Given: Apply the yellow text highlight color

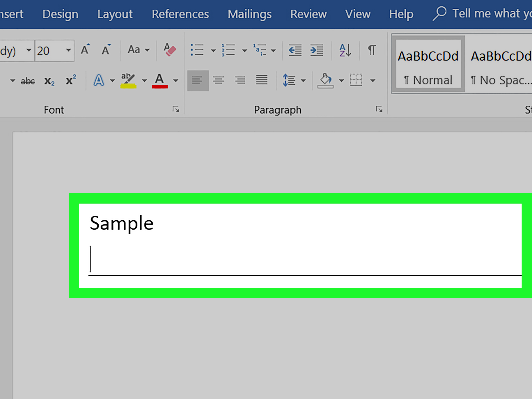Looking at the screenshot, I should [128, 81].
